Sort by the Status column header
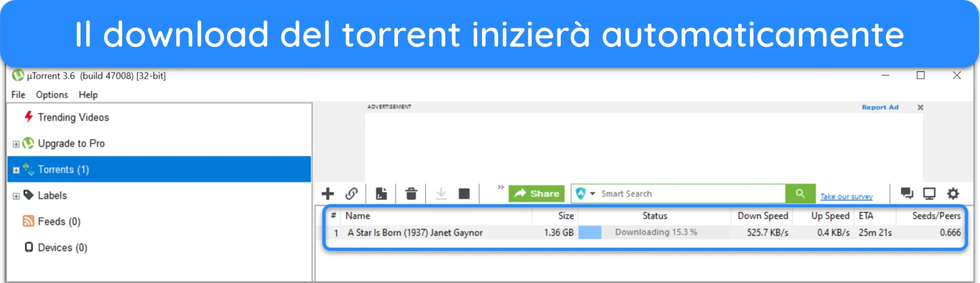The height and width of the screenshot is (283, 980). pyautogui.click(x=655, y=216)
